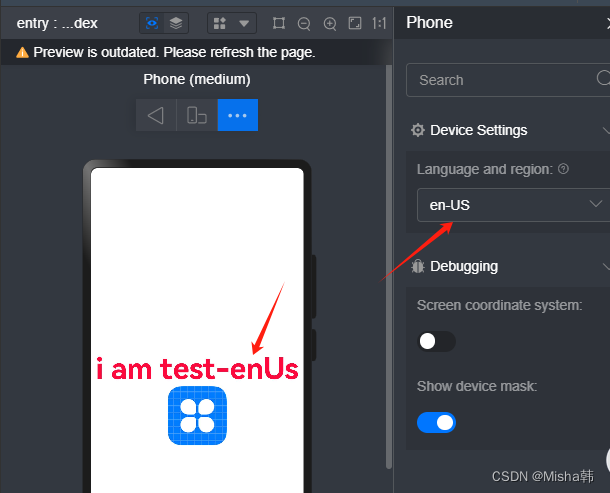Click the Debugging bug icon
Screen dimensions: 610x493
point(418,267)
